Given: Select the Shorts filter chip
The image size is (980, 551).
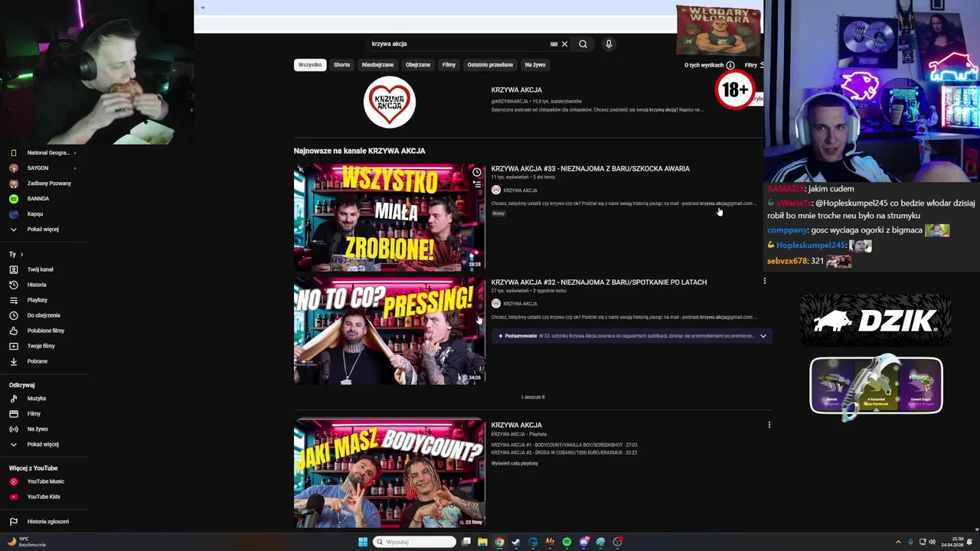Looking at the screenshot, I should pyautogui.click(x=341, y=65).
